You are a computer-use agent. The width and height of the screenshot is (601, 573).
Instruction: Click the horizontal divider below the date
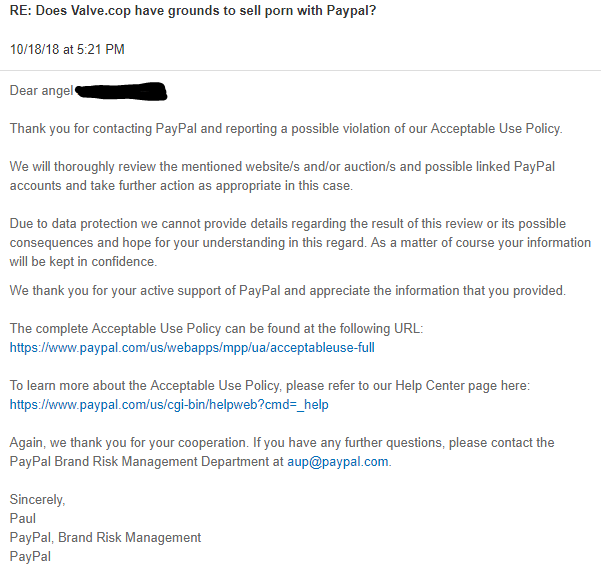coord(300,70)
